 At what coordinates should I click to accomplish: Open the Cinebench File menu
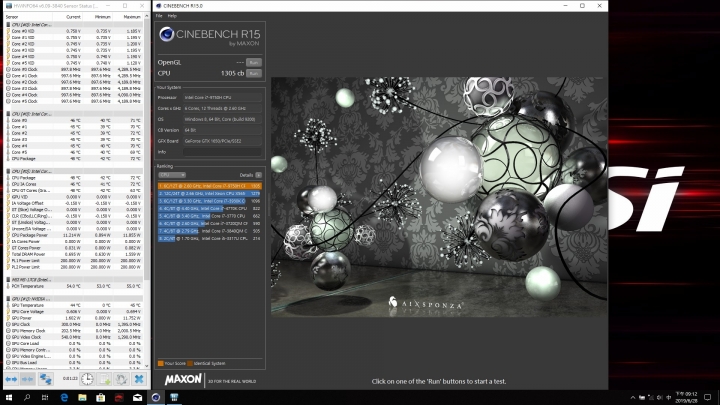point(159,16)
